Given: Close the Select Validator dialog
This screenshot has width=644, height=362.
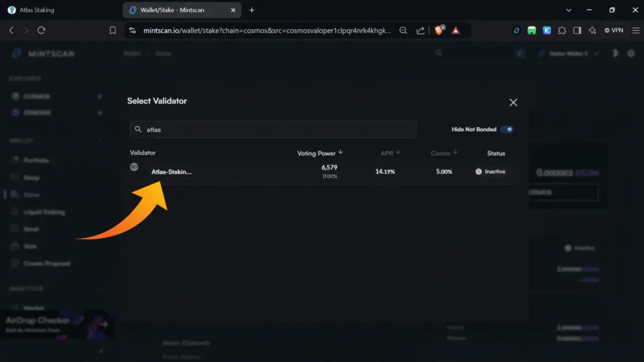Looking at the screenshot, I should [x=513, y=102].
